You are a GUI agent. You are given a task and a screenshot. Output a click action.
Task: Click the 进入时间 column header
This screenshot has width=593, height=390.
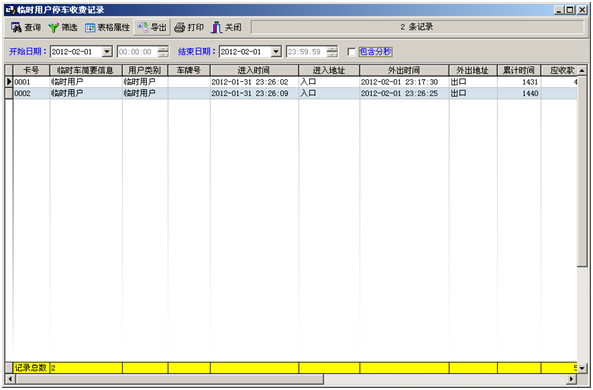click(x=255, y=70)
